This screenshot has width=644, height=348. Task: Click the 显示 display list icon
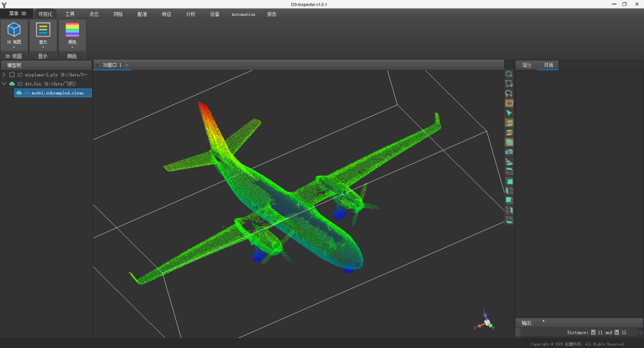[x=43, y=30]
